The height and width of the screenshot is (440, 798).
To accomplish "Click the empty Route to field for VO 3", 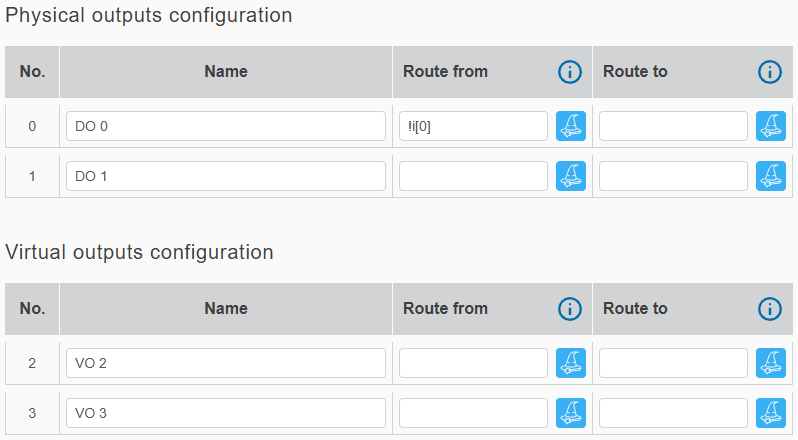I will [673, 413].
